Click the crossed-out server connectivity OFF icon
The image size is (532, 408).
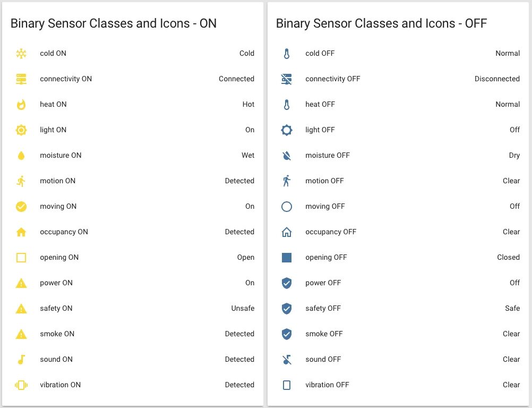click(x=287, y=79)
